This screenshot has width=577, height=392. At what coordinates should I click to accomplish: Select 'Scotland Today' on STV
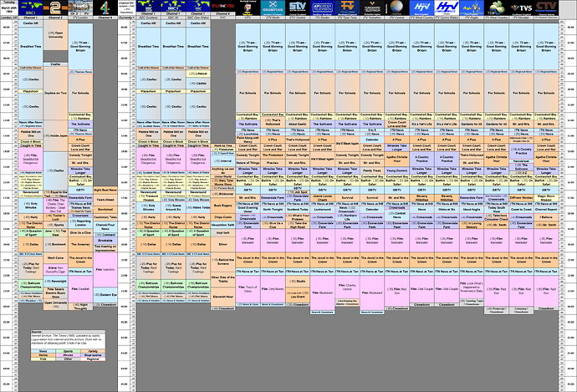298,209
